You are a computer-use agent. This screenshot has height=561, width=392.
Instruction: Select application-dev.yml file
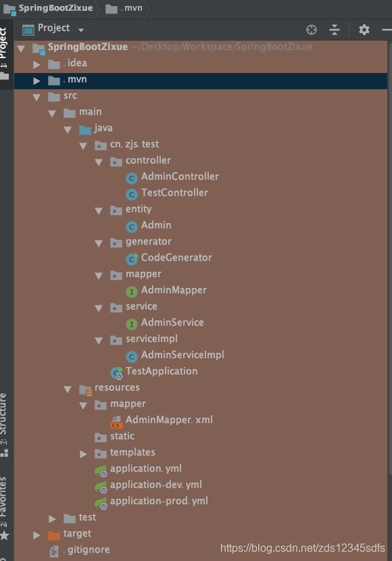point(156,485)
